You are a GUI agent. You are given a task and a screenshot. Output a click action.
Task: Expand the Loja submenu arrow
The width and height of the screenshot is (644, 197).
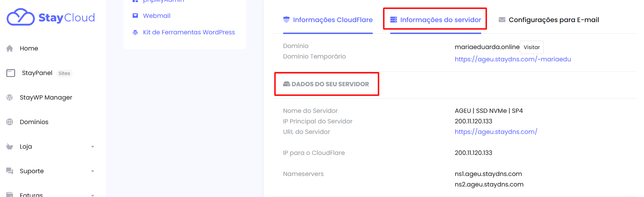(93, 147)
